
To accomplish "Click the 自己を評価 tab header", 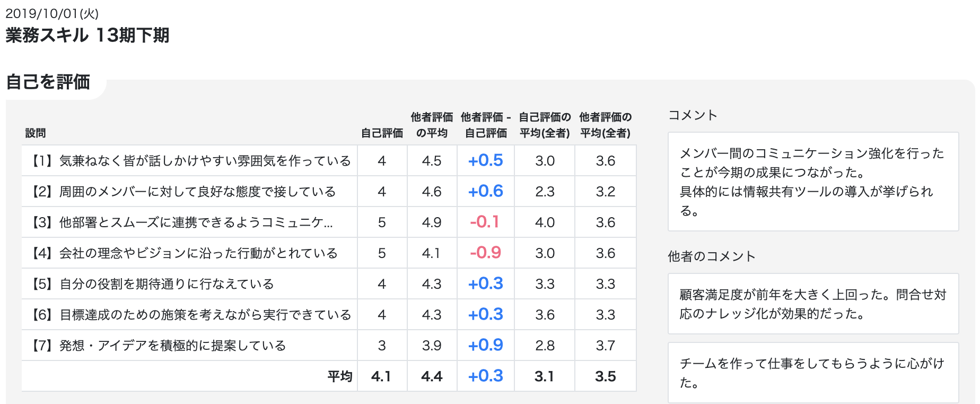I will tap(48, 82).
